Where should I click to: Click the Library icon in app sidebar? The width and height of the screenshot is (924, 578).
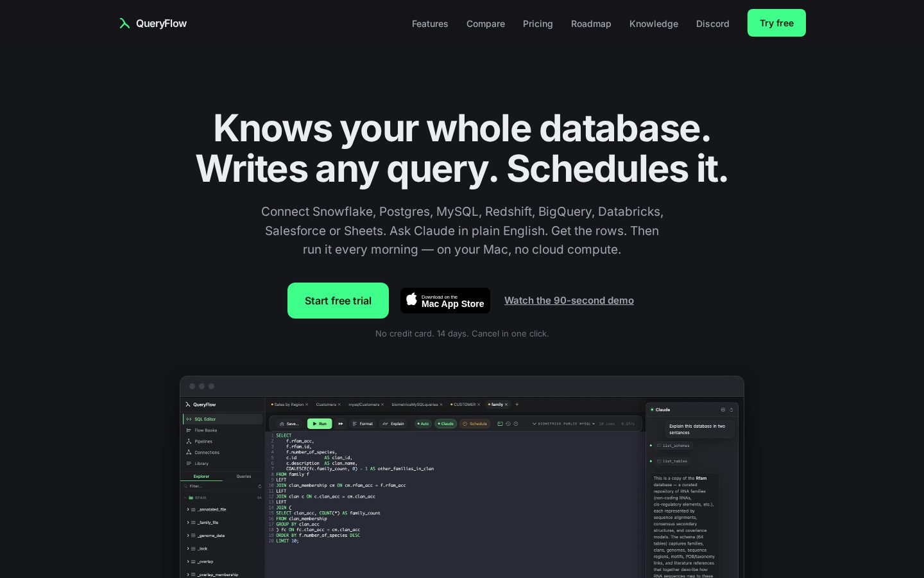189,463
